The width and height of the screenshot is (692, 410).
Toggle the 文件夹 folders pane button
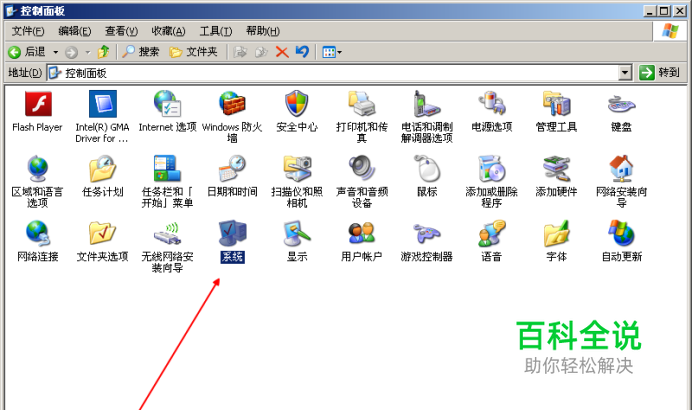(194, 52)
